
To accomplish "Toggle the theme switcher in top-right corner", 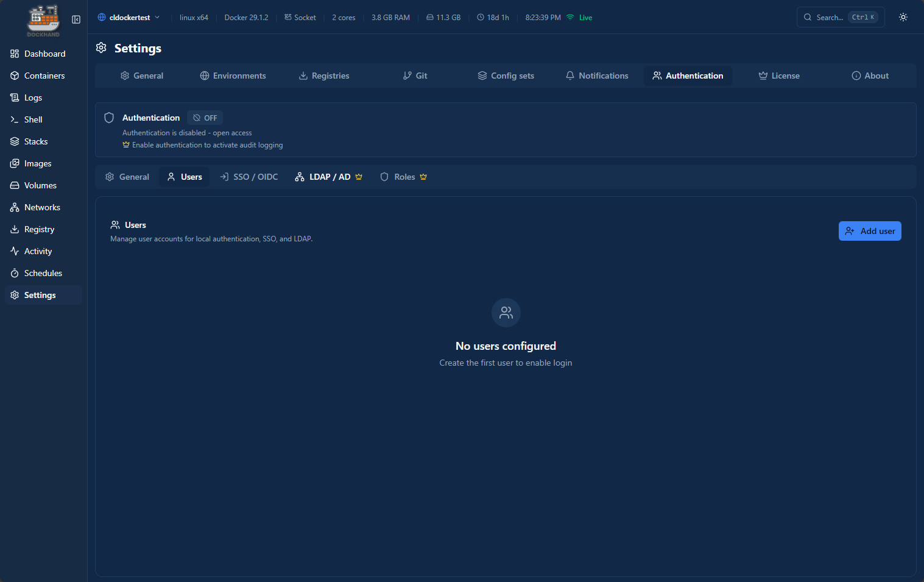I will 903,17.
